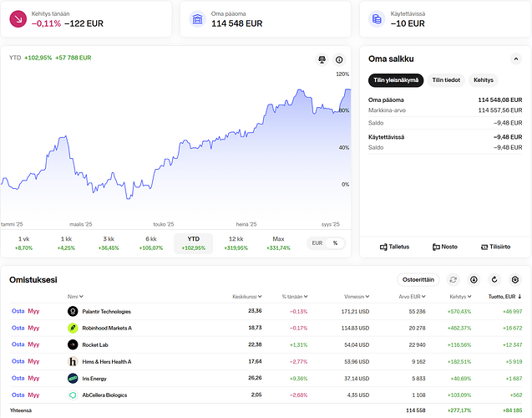Click Myy link for Rocket Lab

33,344
